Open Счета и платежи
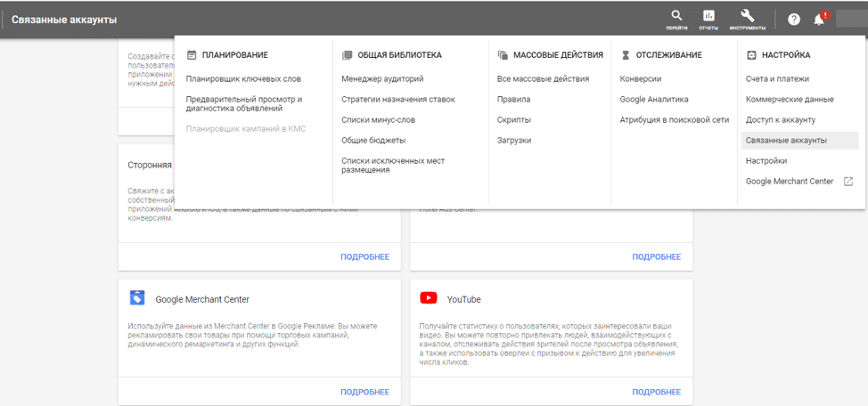The height and width of the screenshot is (406, 868). 777,79
